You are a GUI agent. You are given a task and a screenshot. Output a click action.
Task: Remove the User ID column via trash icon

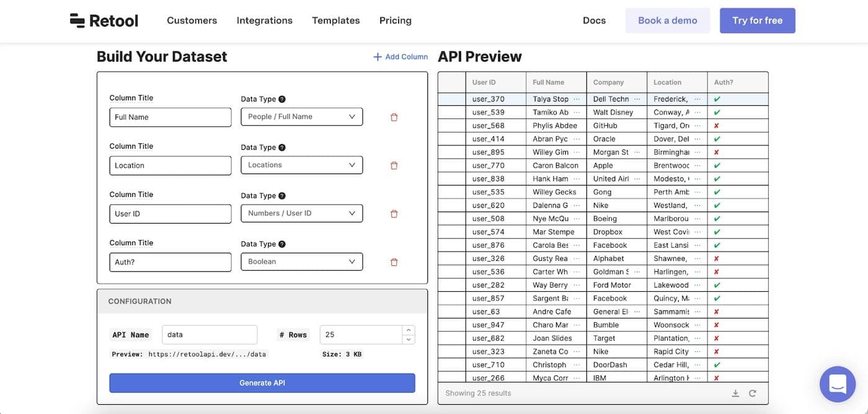coord(394,214)
